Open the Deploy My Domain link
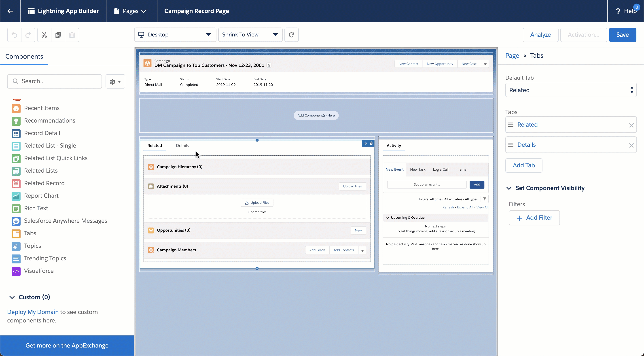This screenshot has height=356, width=644. click(33, 312)
